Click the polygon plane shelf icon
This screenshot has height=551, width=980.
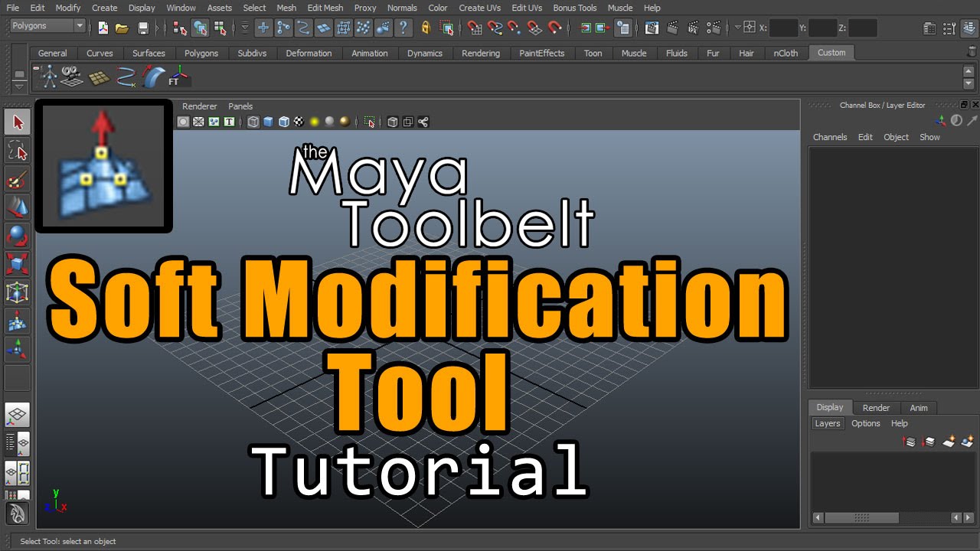point(99,77)
